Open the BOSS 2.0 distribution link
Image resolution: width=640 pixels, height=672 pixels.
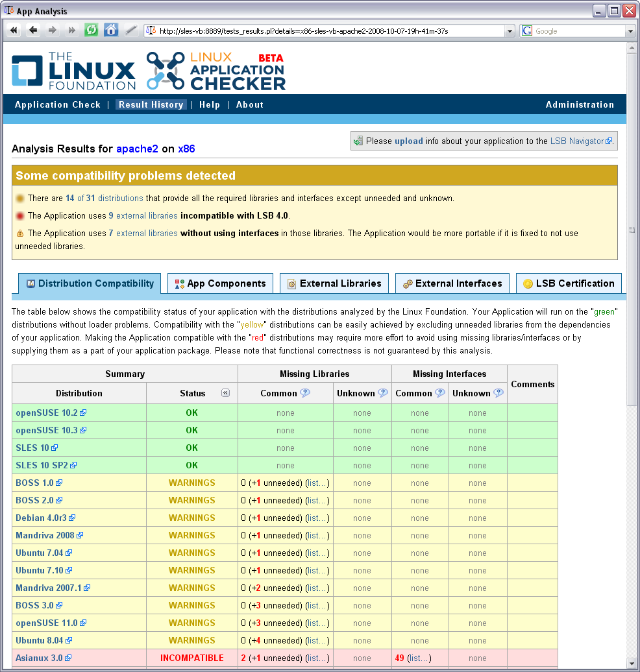pos(35,500)
